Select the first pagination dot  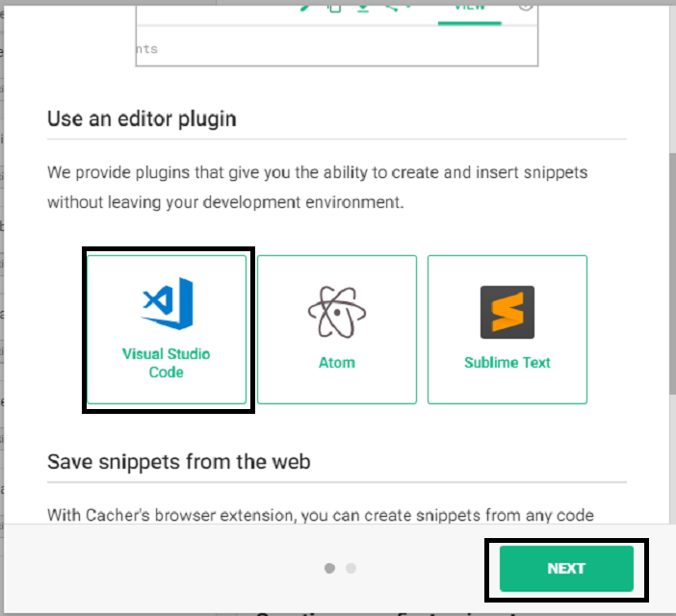click(x=329, y=568)
